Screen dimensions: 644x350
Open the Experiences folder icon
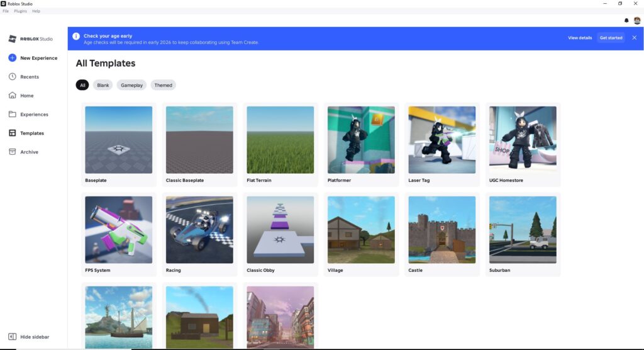coord(13,115)
